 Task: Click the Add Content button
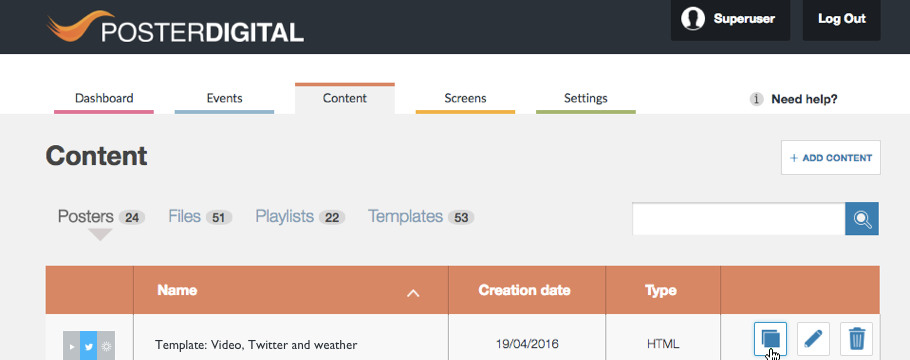tap(830, 157)
